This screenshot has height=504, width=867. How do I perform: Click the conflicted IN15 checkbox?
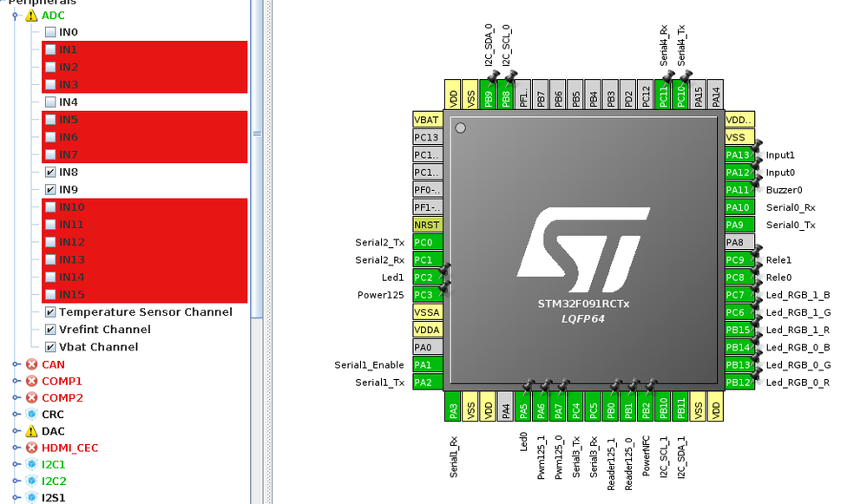click(x=50, y=295)
